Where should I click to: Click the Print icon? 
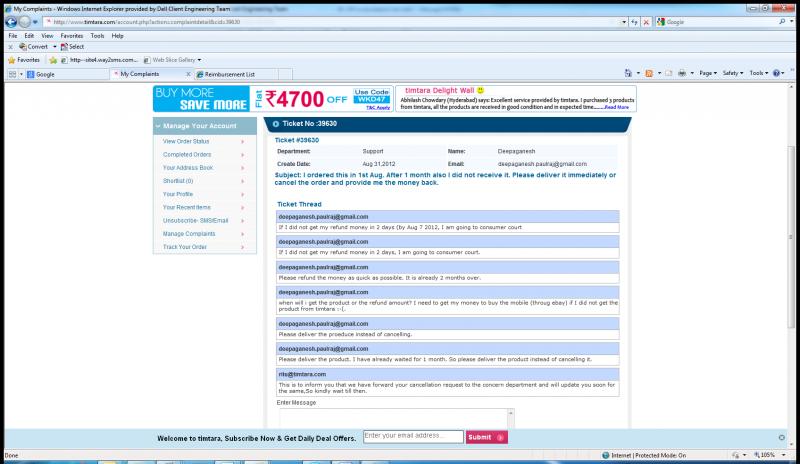(682, 73)
